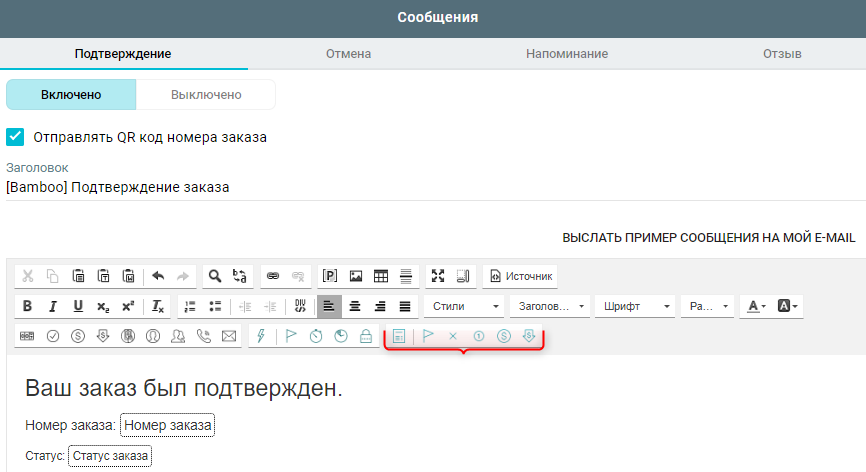Click the Copy icon in editor toolbar
Image resolution: width=866 pixels, height=472 pixels.
(x=52, y=276)
